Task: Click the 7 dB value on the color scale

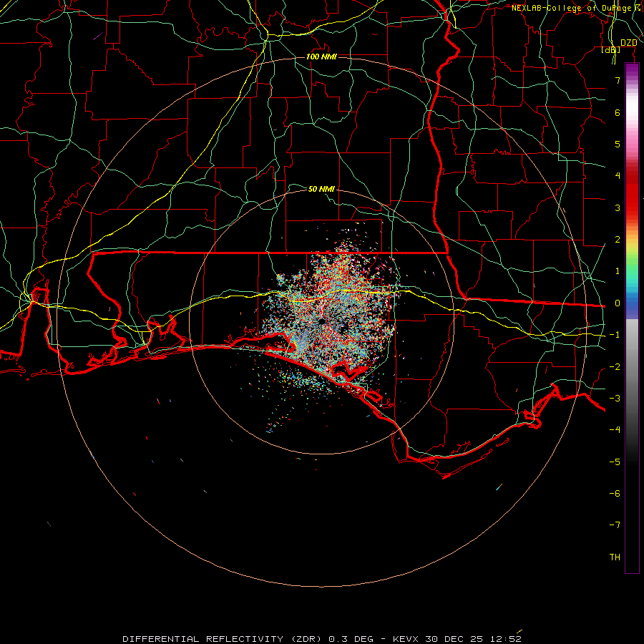Action: click(x=618, y=80)
